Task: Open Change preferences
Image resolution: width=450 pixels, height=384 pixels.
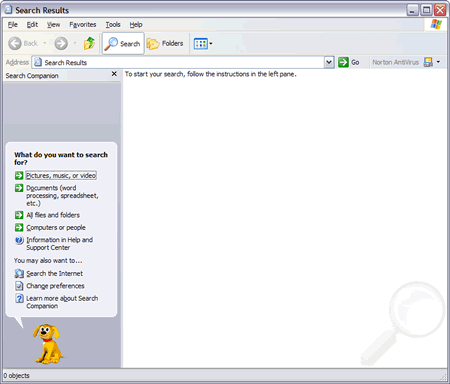Action: coord(55,286)
